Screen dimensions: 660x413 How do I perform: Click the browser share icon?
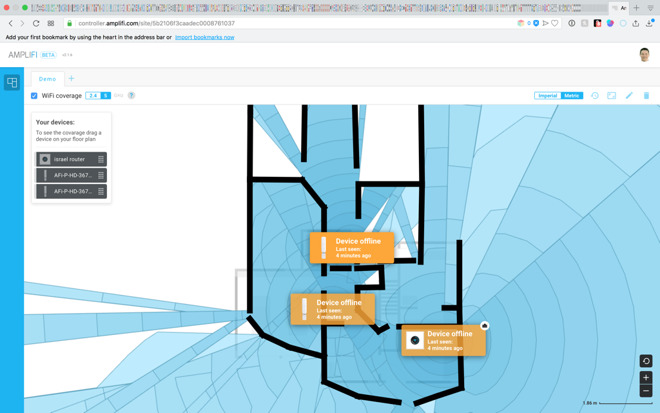pos(636,24)
